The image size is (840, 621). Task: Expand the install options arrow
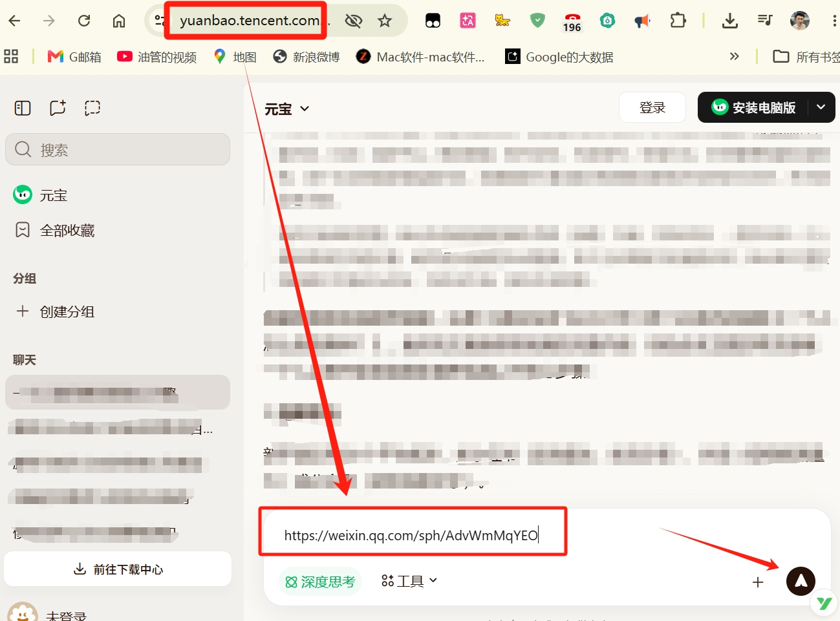(x=821, y=107)
